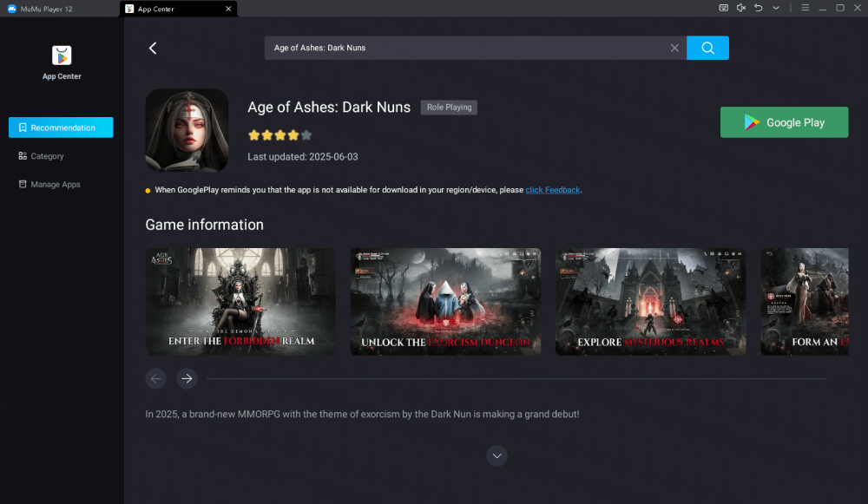Install via the Google Play button

(x=784, y=122)
